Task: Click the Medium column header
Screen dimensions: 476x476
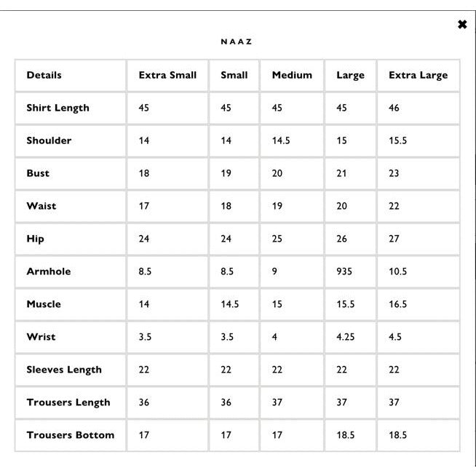Action: (292, 75)
